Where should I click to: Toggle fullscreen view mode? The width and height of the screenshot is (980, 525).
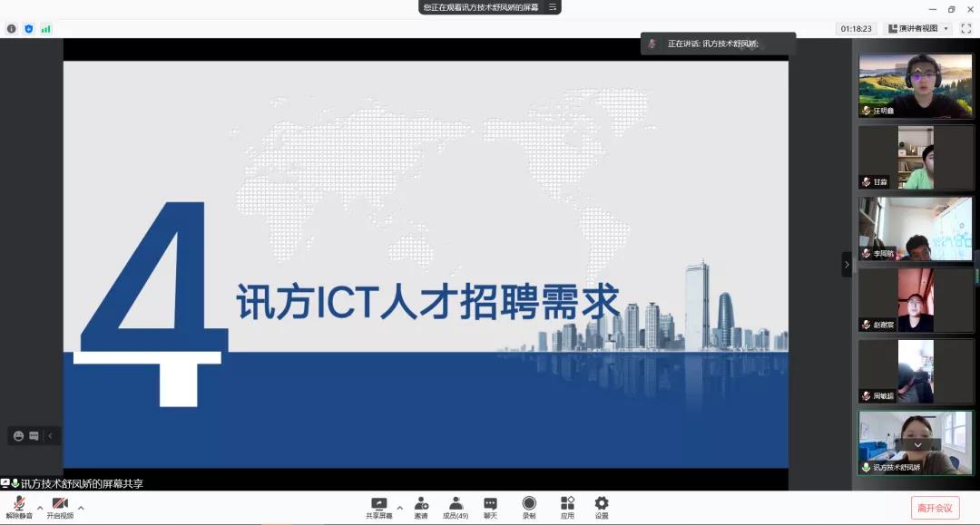[966, 28]
